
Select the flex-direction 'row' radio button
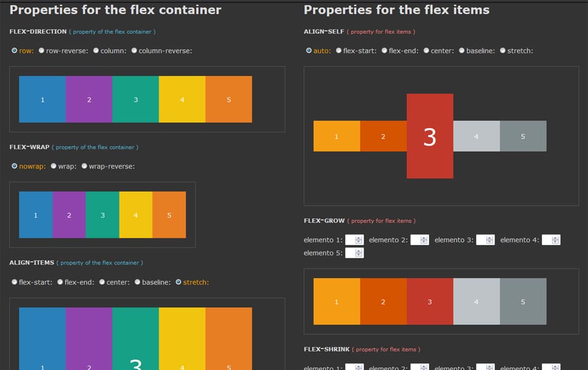pos(14,51)
